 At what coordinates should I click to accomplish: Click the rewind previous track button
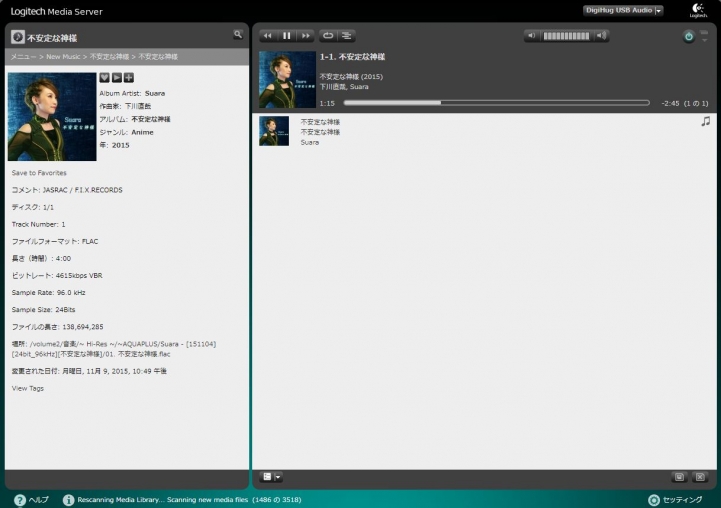pyautogui.click(x=268, y=35)
